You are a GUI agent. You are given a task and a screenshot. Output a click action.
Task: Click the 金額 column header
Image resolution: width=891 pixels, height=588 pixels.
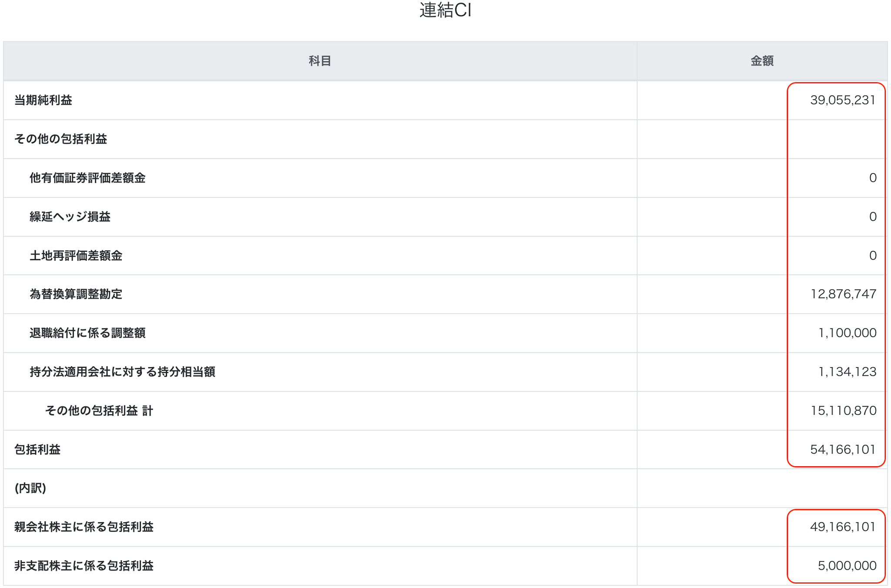point(762,61)
